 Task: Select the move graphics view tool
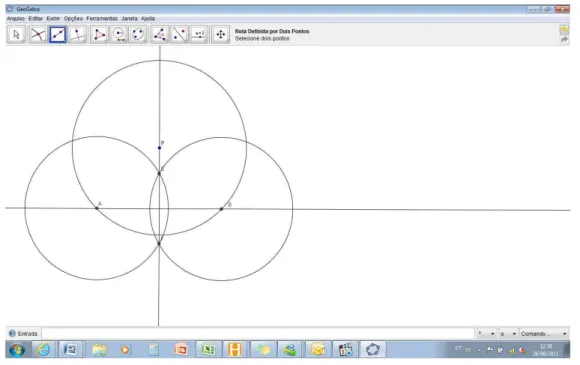click(220, 34)
